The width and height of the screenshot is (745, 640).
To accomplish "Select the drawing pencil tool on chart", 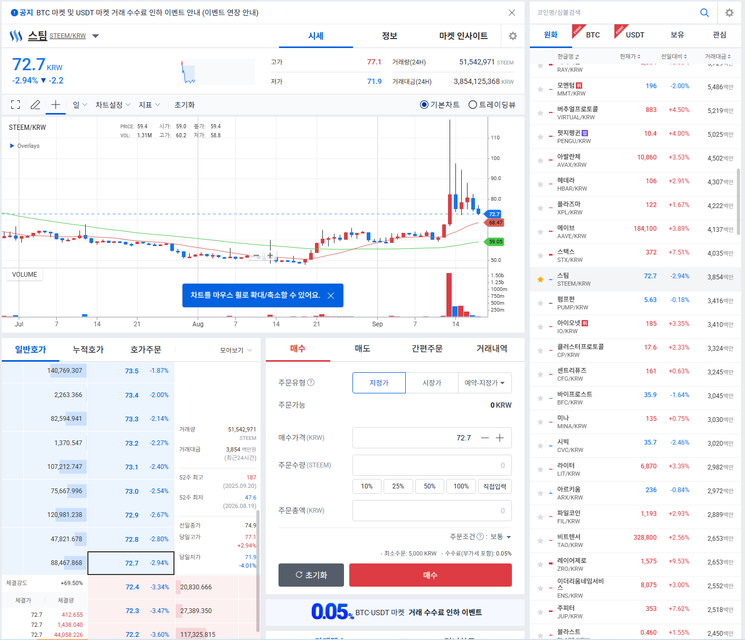I will click(x=35, y=105).
